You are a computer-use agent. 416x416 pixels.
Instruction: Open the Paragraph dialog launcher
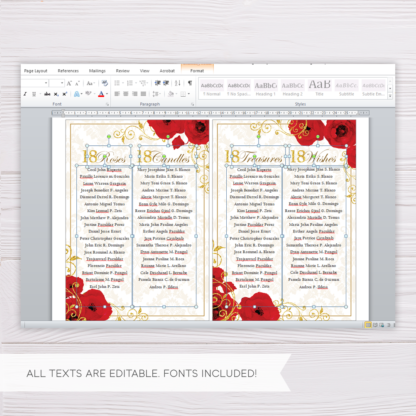(193, 104)
